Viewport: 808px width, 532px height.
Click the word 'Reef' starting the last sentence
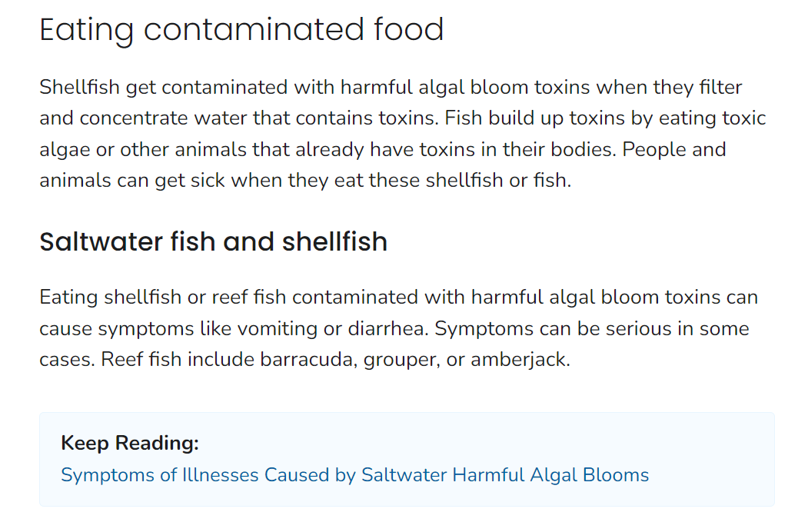point(120,360)
